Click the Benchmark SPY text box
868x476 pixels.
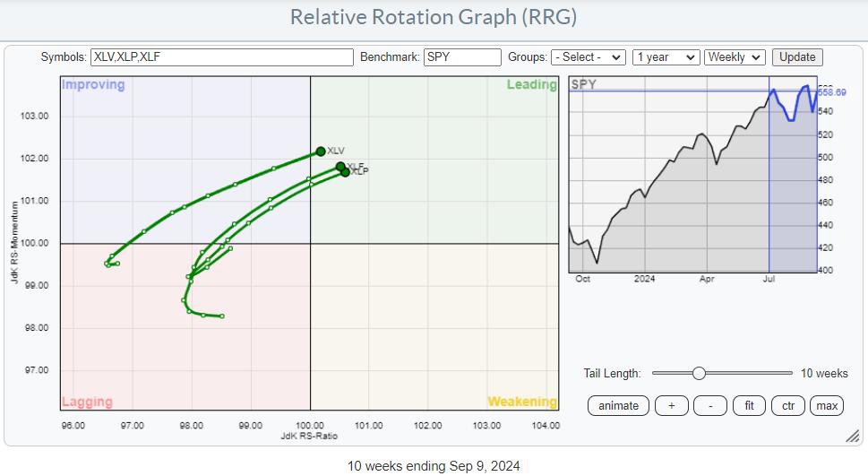click(x=461, y=57)
